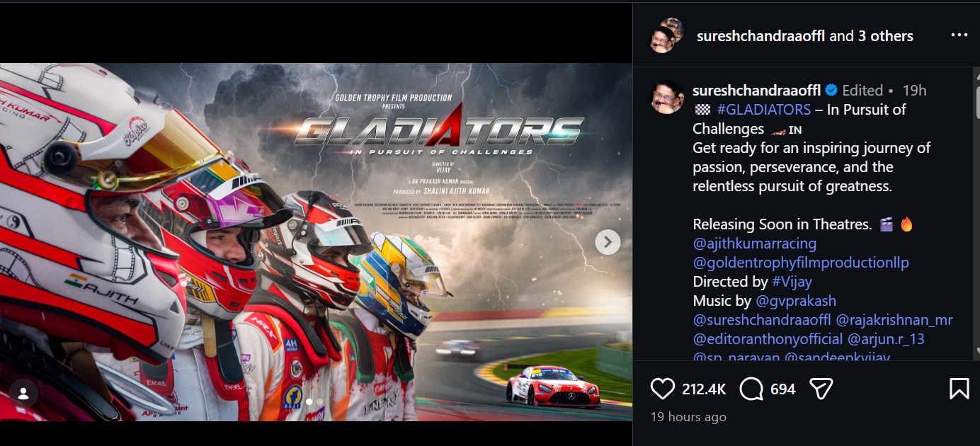Share post using paper plane icon
This screenshot has width=980, height=446.
(821, 389)
